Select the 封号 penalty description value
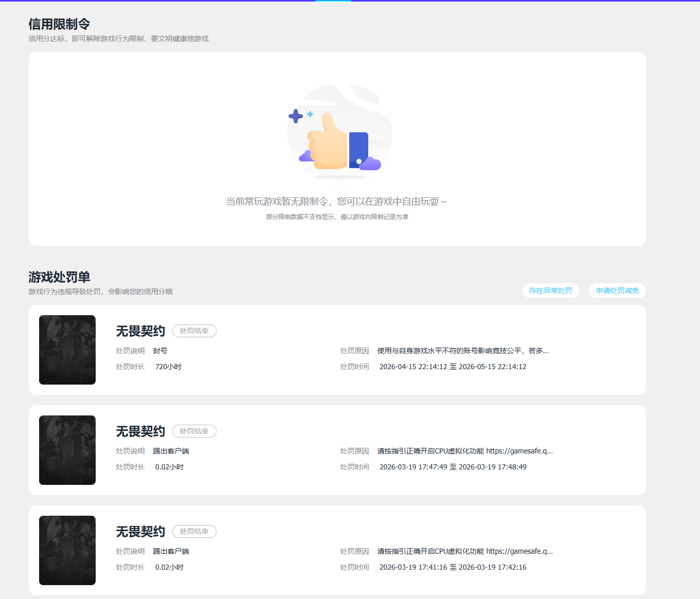This screenshot has width=700, height=599. [x=160, y=351]
